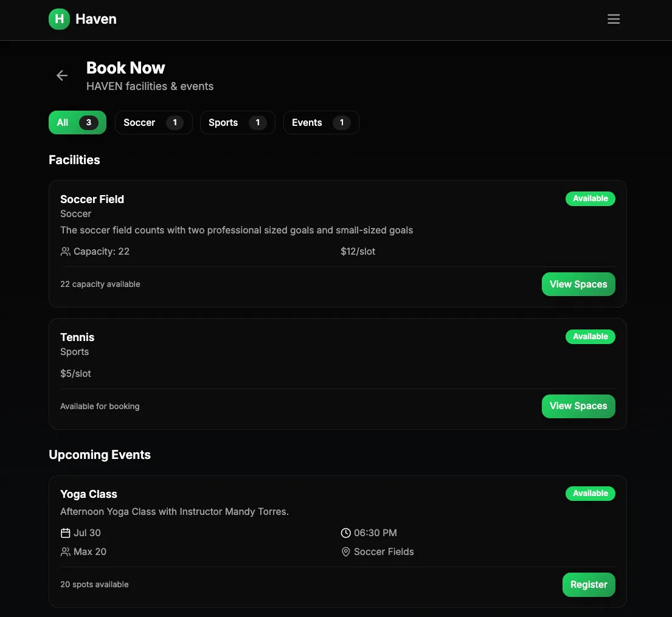672x617 pixels.
Task: Open the hamburger menu icon
Action: click(613, 19)
